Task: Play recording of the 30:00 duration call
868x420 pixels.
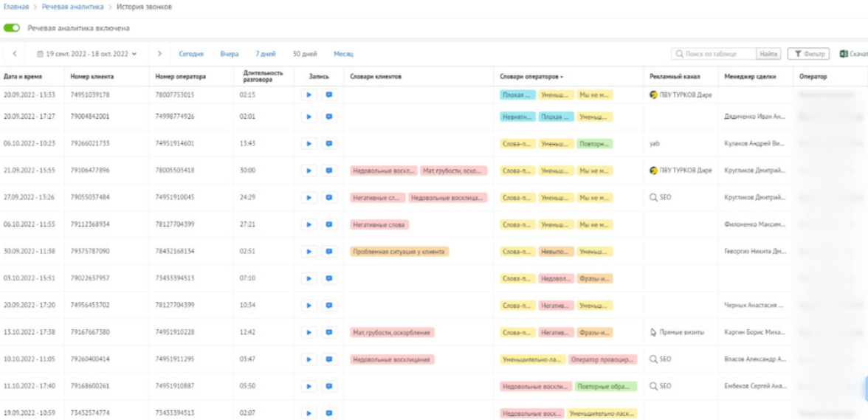Action: pos(309,171)
